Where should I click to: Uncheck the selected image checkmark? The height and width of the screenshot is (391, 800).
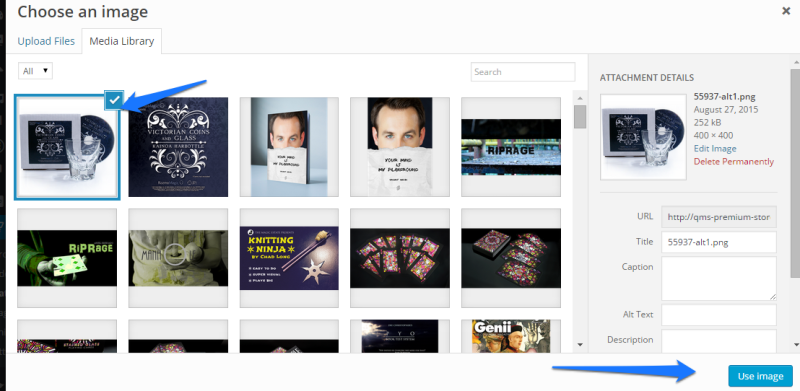tap(114, 100)
